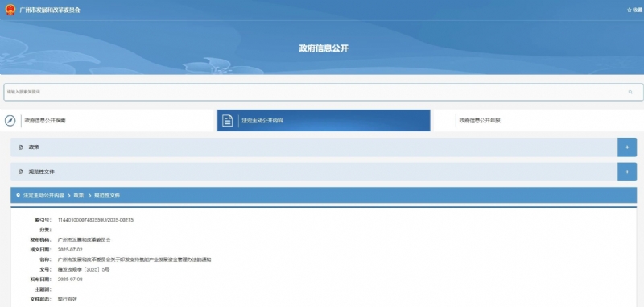Click the 规范性文件 breadcrumb link
This screenshot has height=307, width=644.
(107, 196)
